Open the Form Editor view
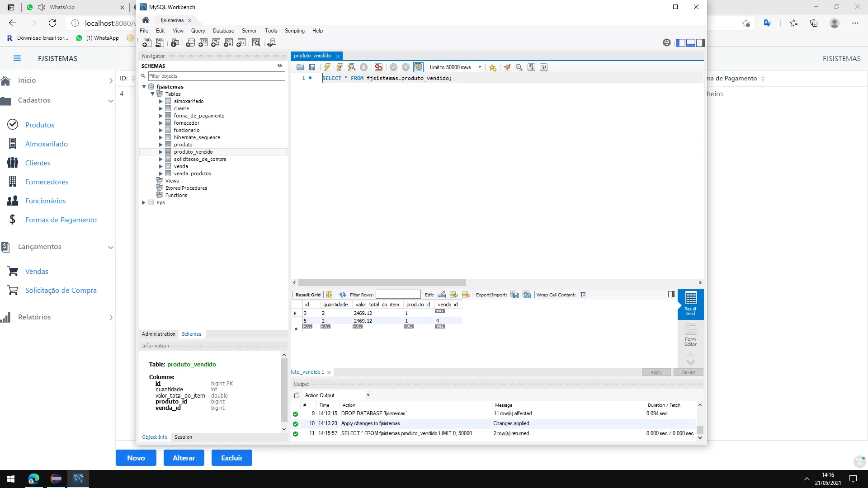 click(690, 335)
